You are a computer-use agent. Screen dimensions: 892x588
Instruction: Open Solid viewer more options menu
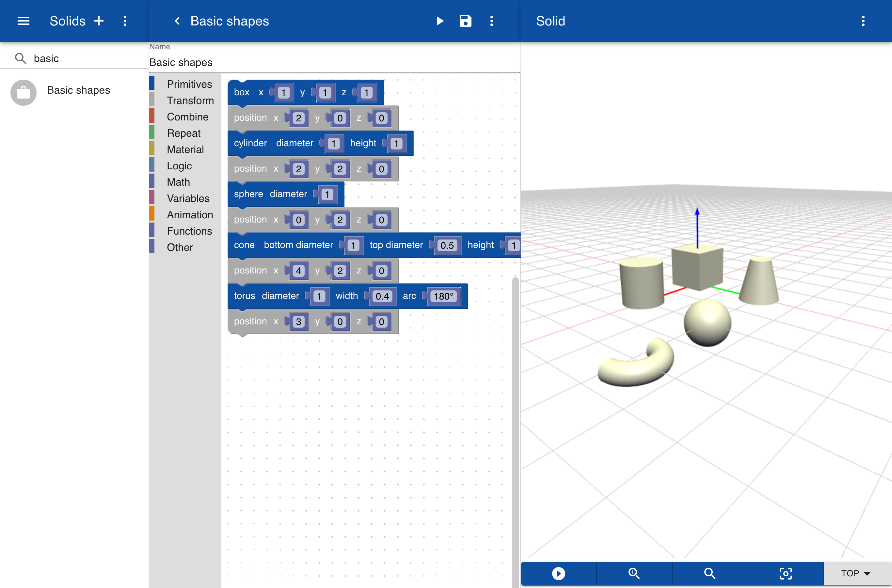[x=863, y=21]
